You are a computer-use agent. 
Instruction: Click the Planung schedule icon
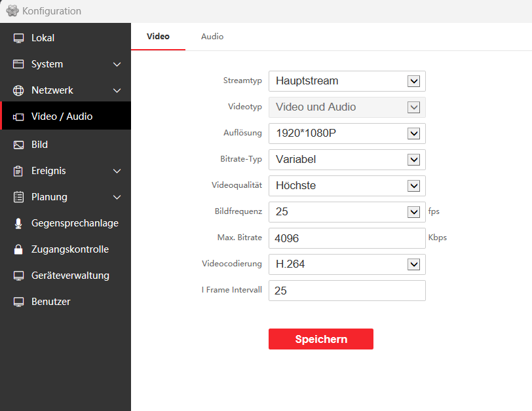18,197
